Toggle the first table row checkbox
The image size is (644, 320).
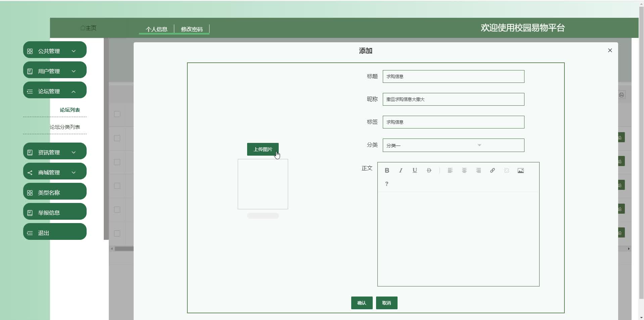tap(117, 138)
